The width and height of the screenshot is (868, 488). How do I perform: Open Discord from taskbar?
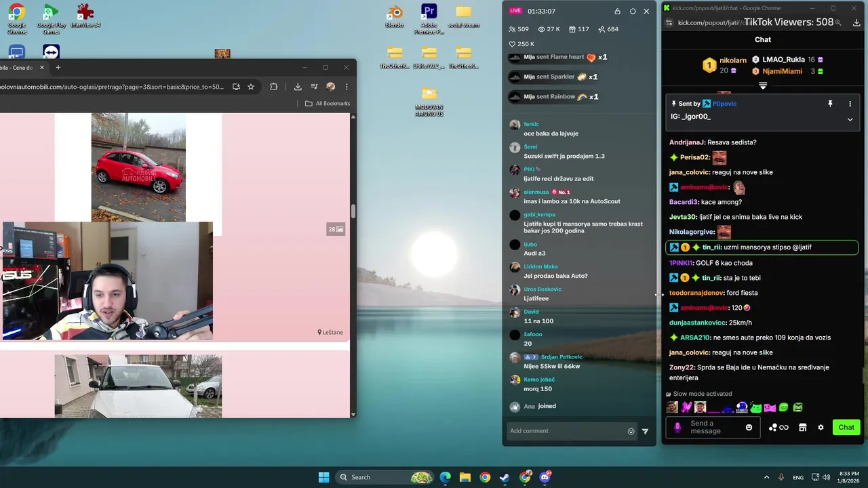545,477
